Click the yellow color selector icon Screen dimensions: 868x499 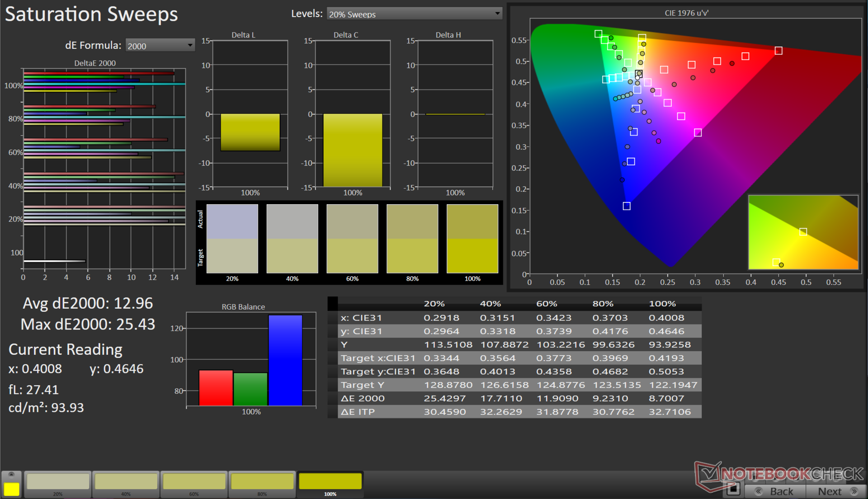pyautogui.click(x=11, y=489)
